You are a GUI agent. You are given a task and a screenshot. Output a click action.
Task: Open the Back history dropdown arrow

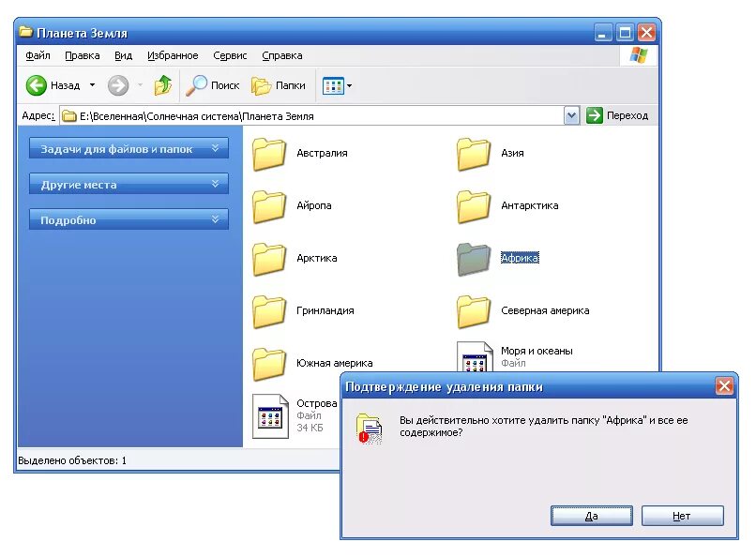click(92, 85)
